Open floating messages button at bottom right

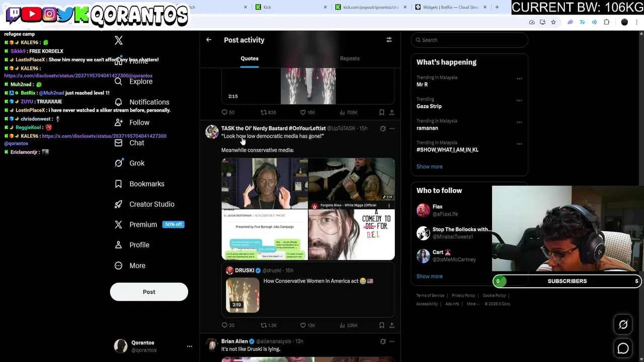click(623, 348)
